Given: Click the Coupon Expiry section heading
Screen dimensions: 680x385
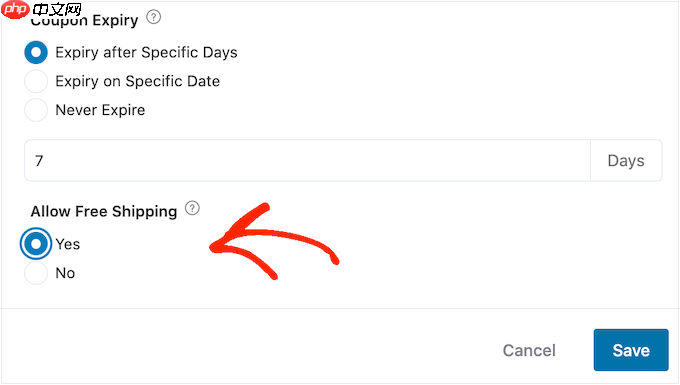Looking at the screenshot, I should (x=85, y=20).
